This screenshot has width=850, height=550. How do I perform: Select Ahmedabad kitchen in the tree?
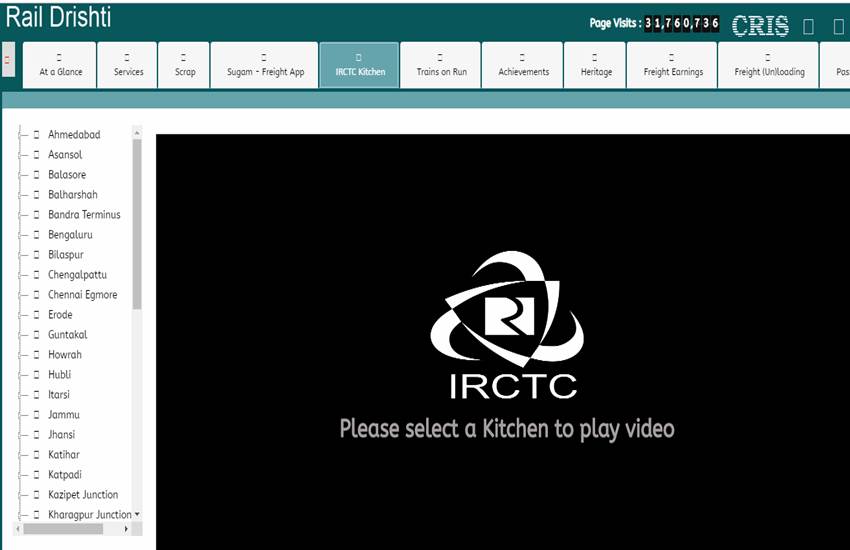click(74, 135)
